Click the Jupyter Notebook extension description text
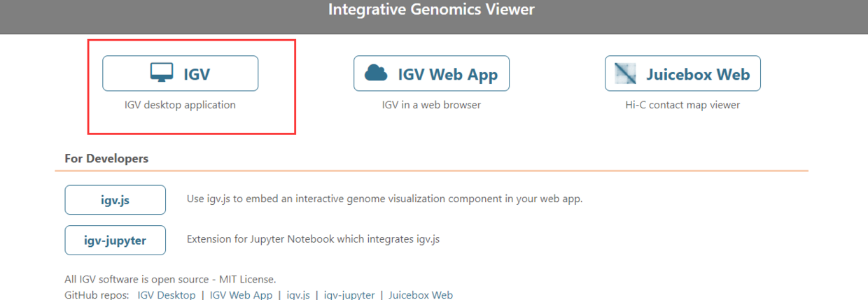This screenshot has width=868, height=300. tap(313, 239)
